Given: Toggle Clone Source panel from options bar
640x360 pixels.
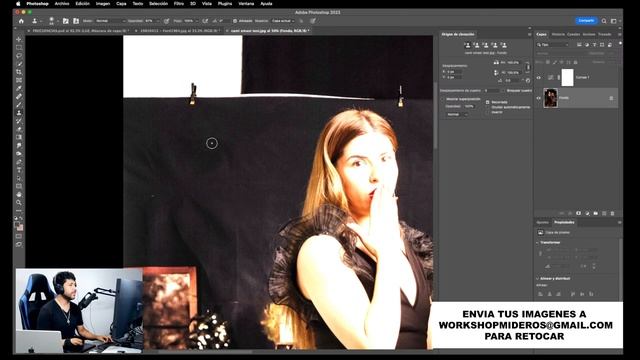Looking at the screenshot, I should click(76, 21).
